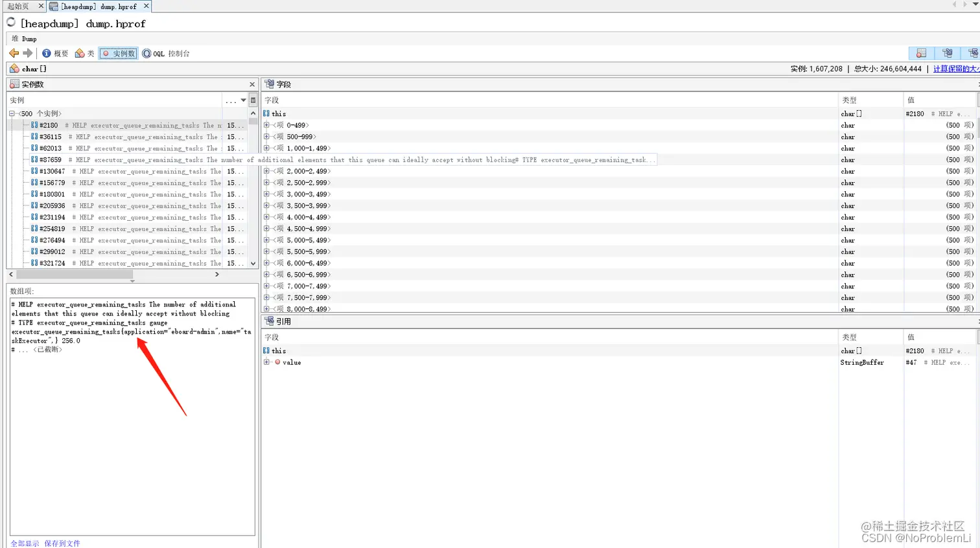This screenshot has height=548, width=980.
Task: Close the 起始页 tab
Action: coord(41,6)
